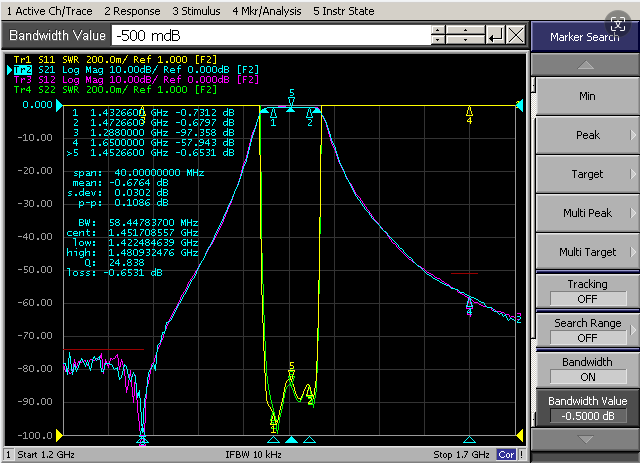The height and width of the screenshot is (463, 640).
Task: Click the Min search softkey
Action: pyautogui.click(x=587, y=96)
